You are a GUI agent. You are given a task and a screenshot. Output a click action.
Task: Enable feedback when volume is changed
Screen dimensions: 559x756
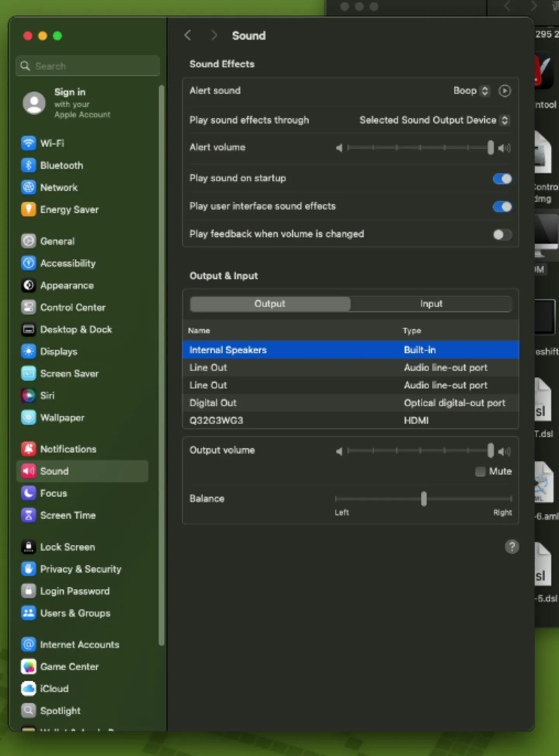(x=502, y=235)
